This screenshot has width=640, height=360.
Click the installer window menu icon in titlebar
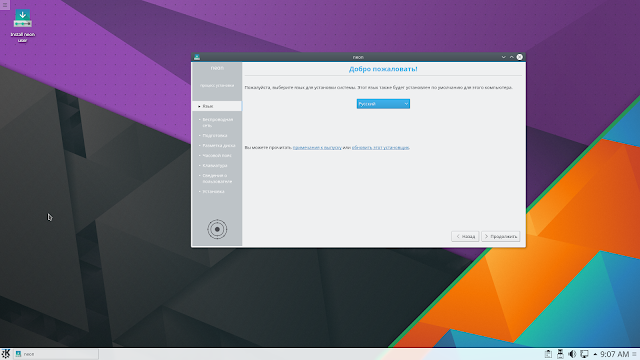pos(197,57)
